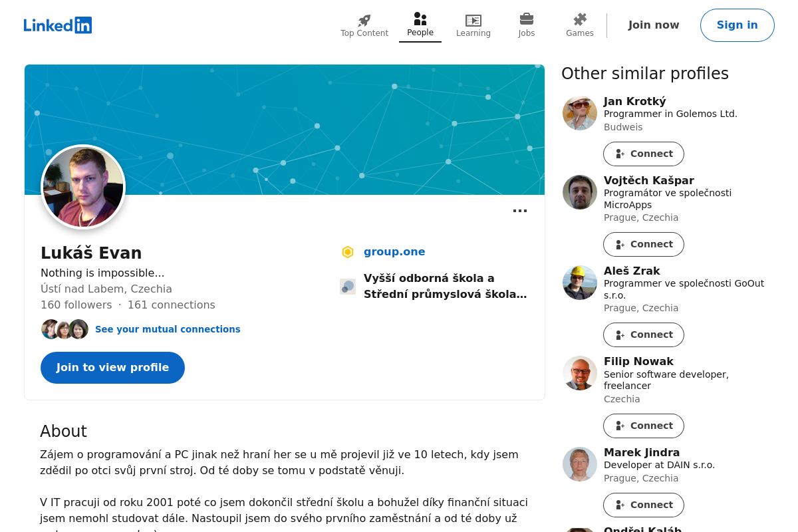Click the Join now button
The height and width of the screenshot is (532, 798).
tap(654, 25)
